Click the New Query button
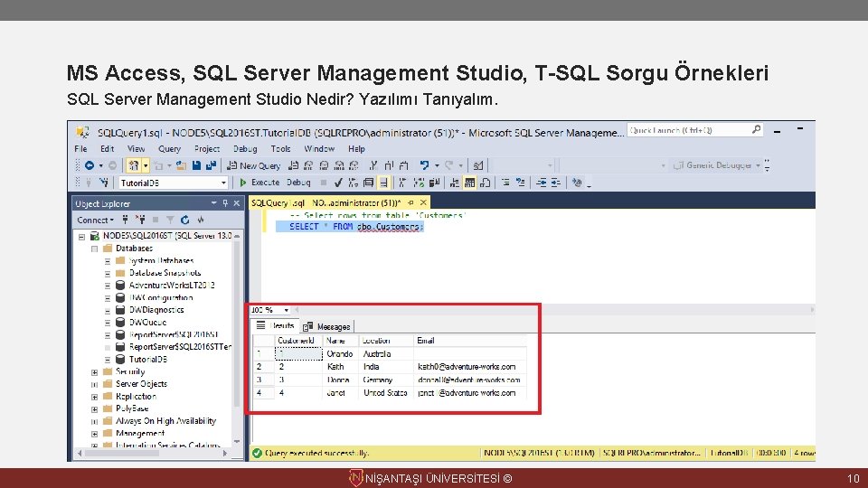868x488 pixels. tap(253, 165)
